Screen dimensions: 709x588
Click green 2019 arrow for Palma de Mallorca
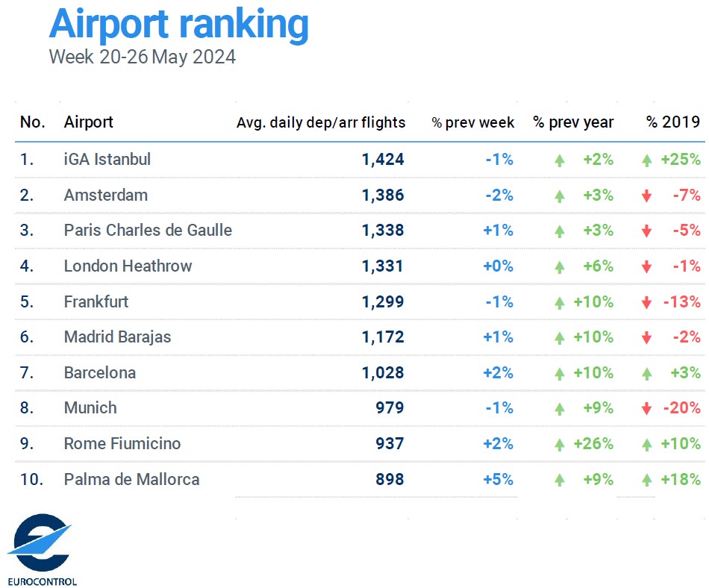pyautogui.click(x=647, y=480)
